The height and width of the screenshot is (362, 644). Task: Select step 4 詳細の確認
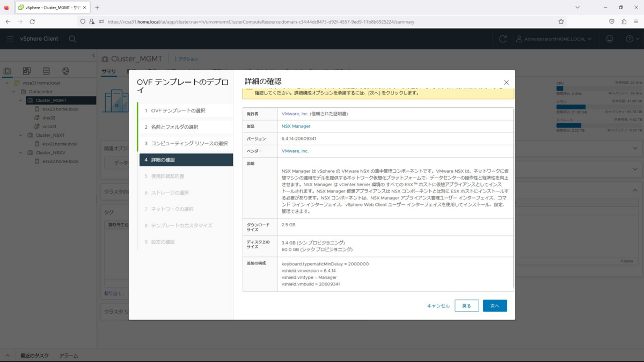pos(186,160)
